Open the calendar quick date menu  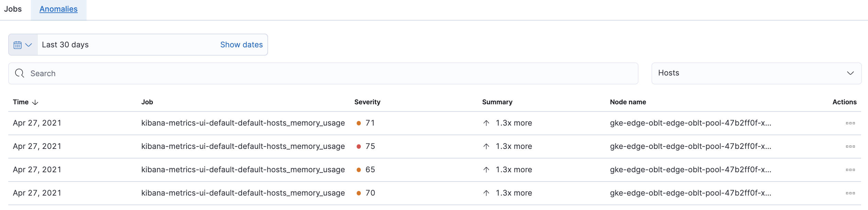(x=23, y=45)
